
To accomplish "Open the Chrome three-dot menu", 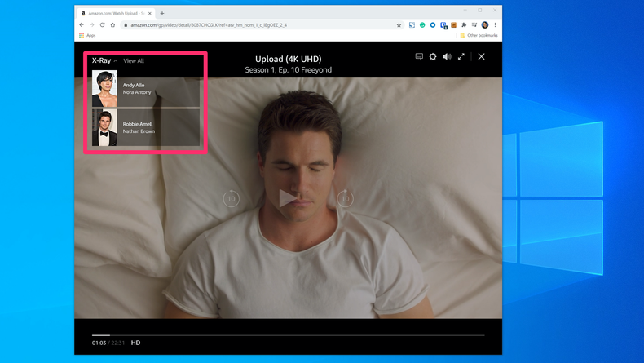I will (495, 25).
